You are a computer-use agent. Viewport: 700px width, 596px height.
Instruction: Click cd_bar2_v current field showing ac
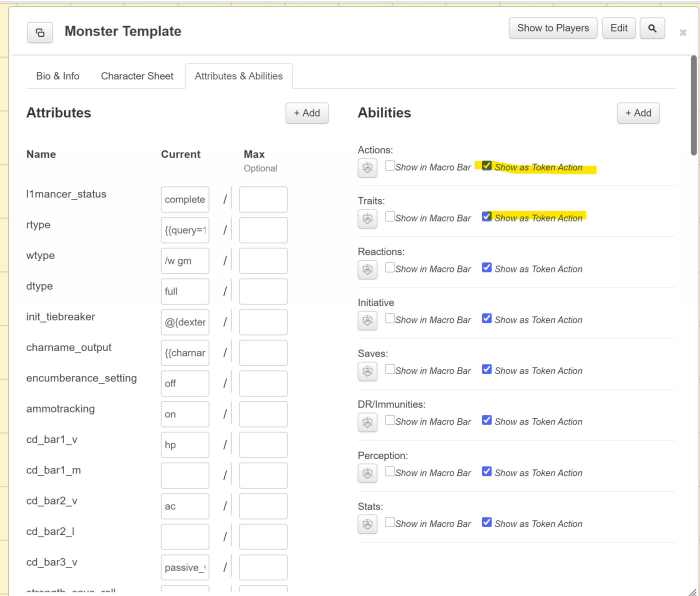[x=185, y=506]
